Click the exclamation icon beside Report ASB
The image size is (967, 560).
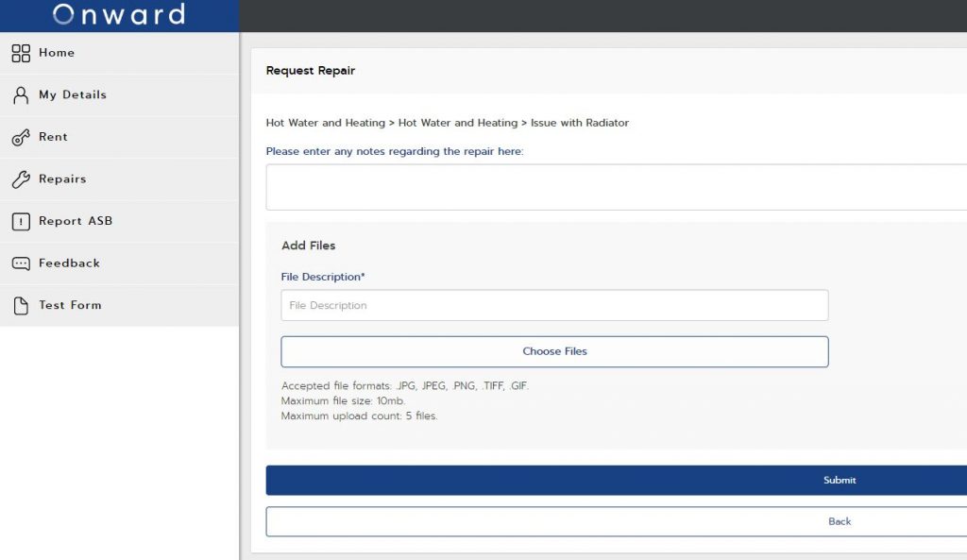pyautogui.click(x=21, y=221)
